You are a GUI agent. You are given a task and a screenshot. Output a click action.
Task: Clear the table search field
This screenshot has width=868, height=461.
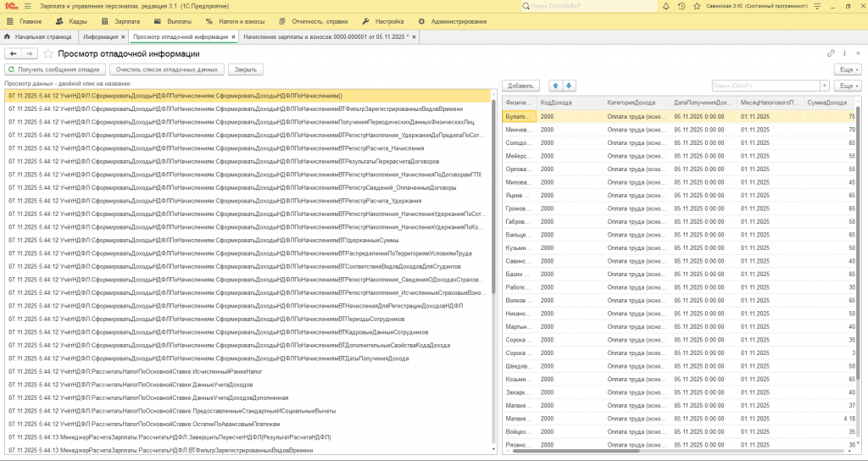[825, 86]
